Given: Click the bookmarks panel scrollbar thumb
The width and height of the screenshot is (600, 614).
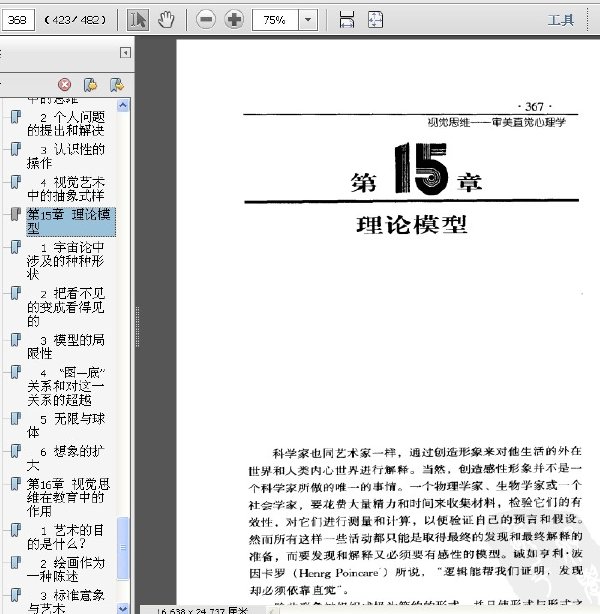Looking at the screenshot, I should coord(123,548).
